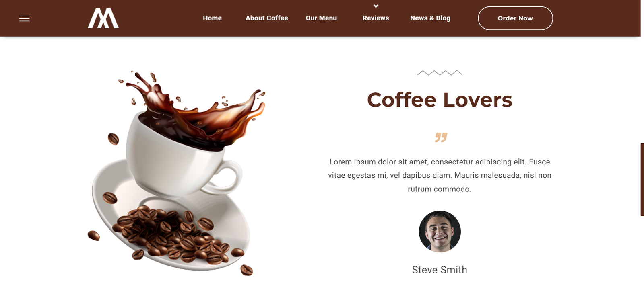Click the Coffee Lovers heading
The image size is (644, 291).
tap(440, 100)
